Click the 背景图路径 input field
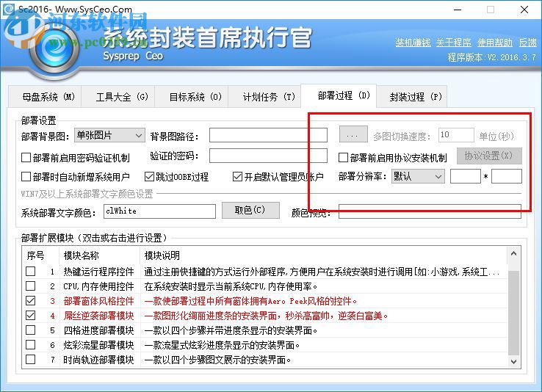This screenshot has width=542, height=392. tap(268, 135)
